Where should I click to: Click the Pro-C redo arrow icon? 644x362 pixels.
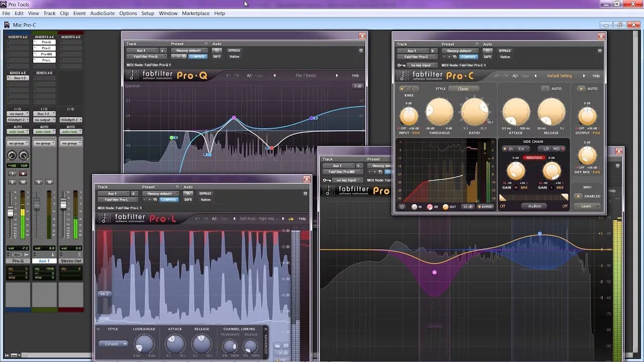(x=505, y=75)
